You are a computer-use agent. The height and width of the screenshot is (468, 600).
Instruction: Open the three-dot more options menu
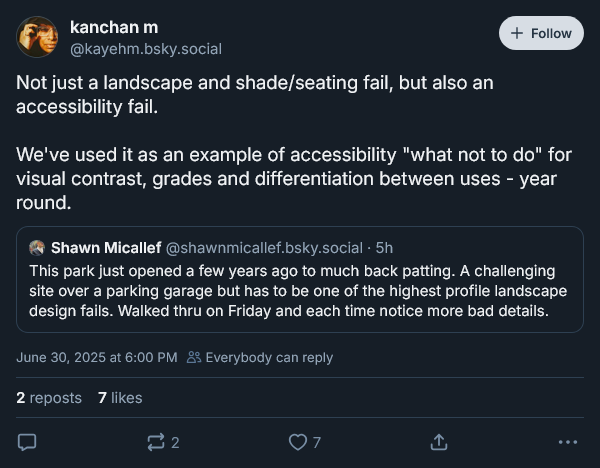point(568,441)
